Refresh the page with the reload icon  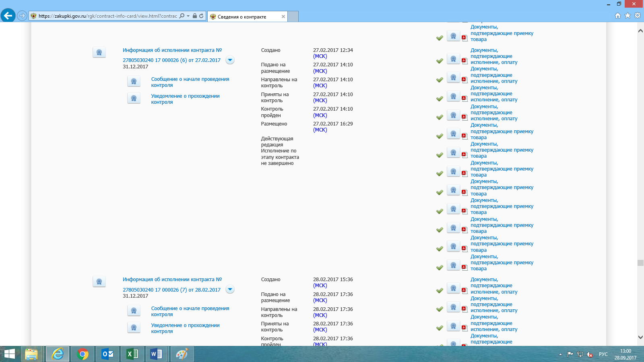click(x=201, y=16)
